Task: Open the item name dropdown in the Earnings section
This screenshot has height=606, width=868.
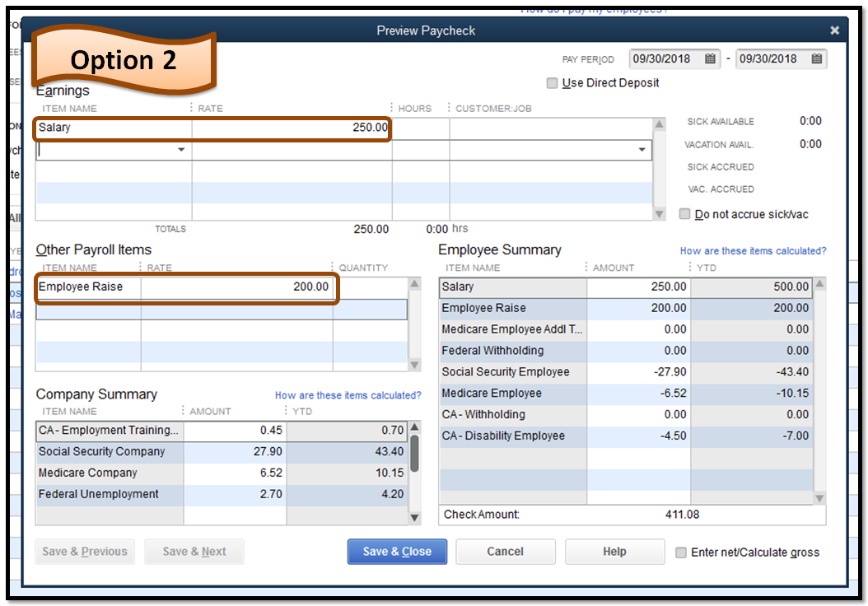Action: [x=183, y=150]
